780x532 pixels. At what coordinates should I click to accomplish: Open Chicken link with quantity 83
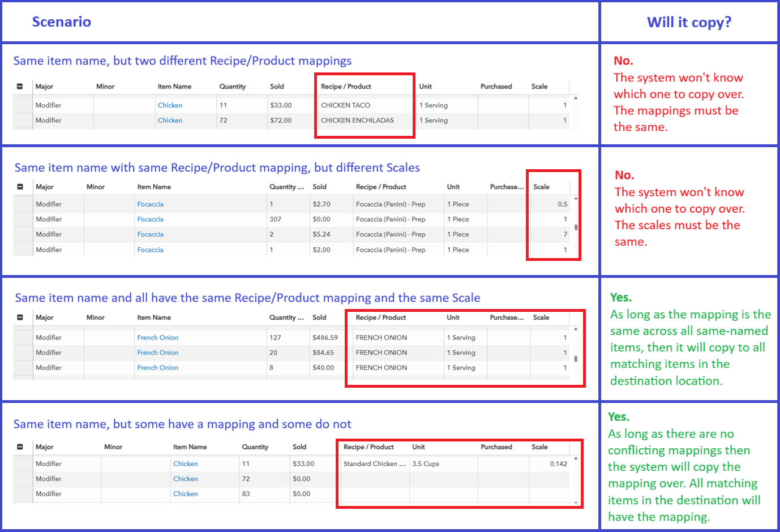[x=186, y=494]
